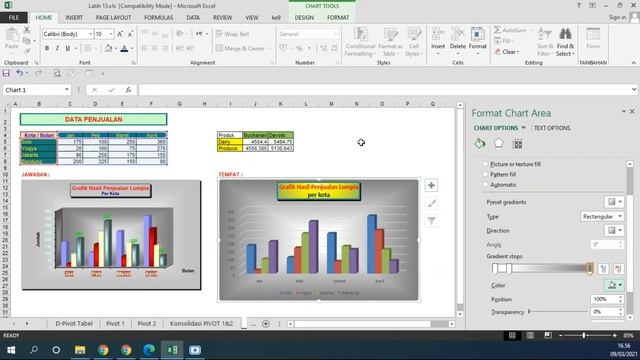640x360 pixels.
Task: Open the Fill & Line options icon
Action: pyautogui.click(x=480, y=144)
